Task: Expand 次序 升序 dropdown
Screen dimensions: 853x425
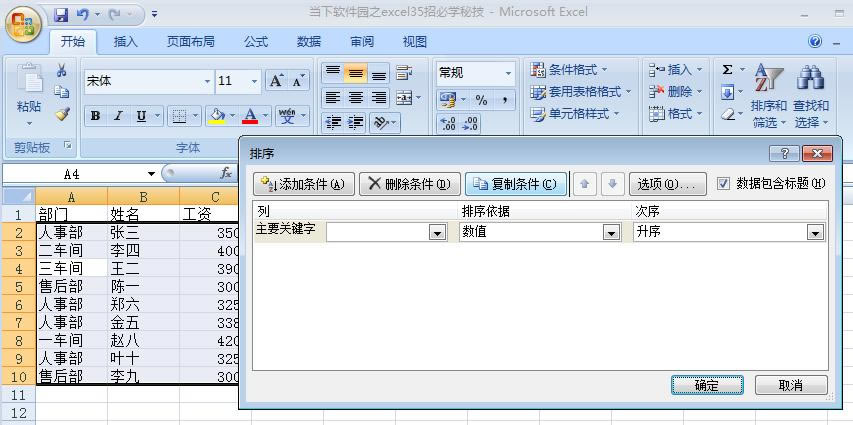Action: click(x=815, y=233)
